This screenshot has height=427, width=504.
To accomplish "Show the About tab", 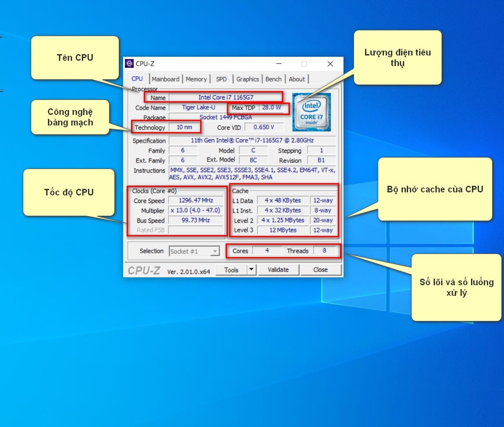I will [297, 79].
